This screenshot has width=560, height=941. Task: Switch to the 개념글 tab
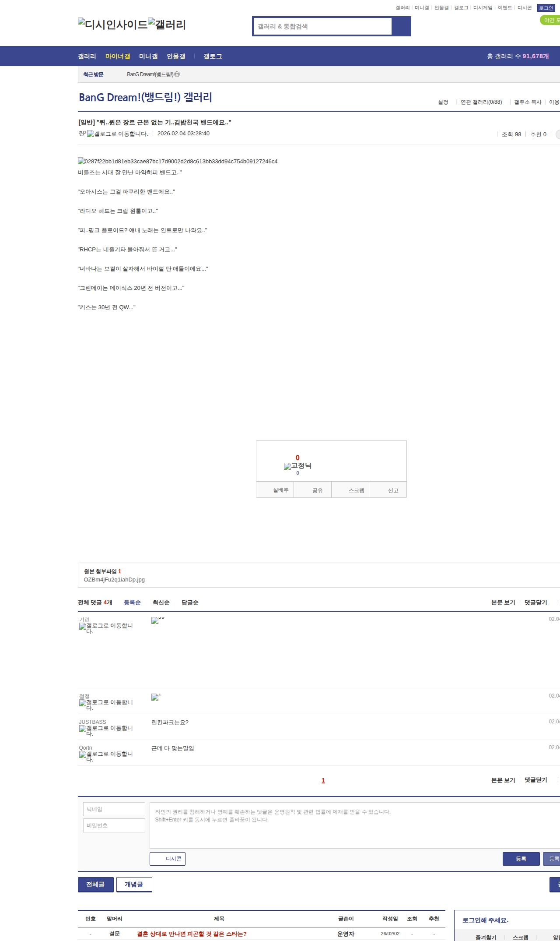coord(134,884)
